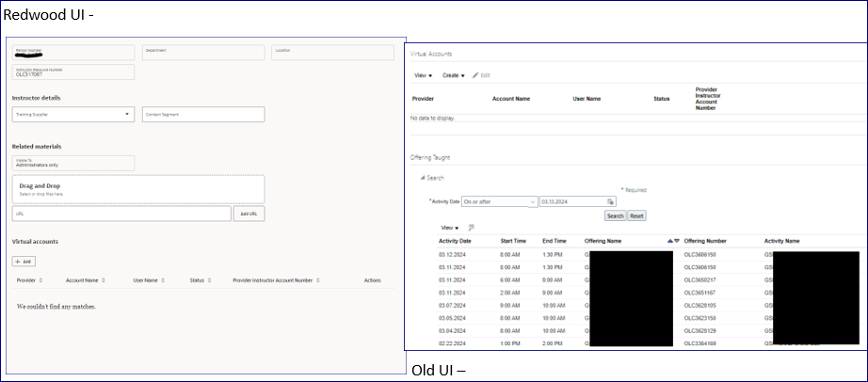Click the Offering Number column header
Screen dimensions: 868x382
705,242
